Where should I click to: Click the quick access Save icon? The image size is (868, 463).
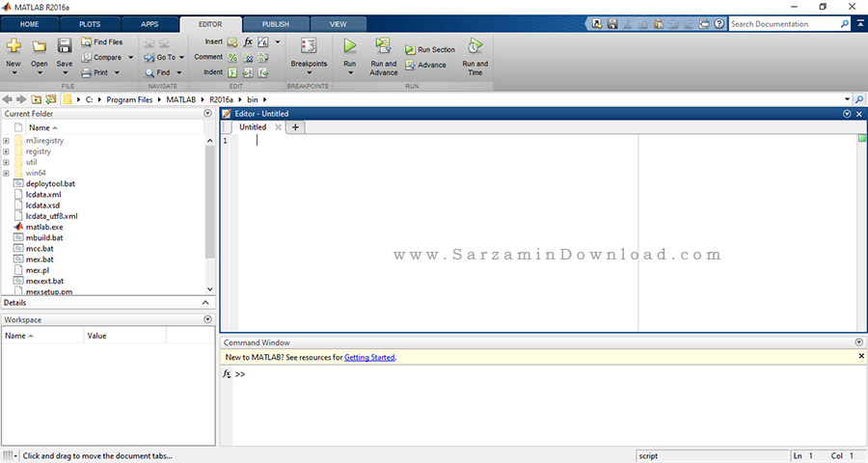(612, 24)
